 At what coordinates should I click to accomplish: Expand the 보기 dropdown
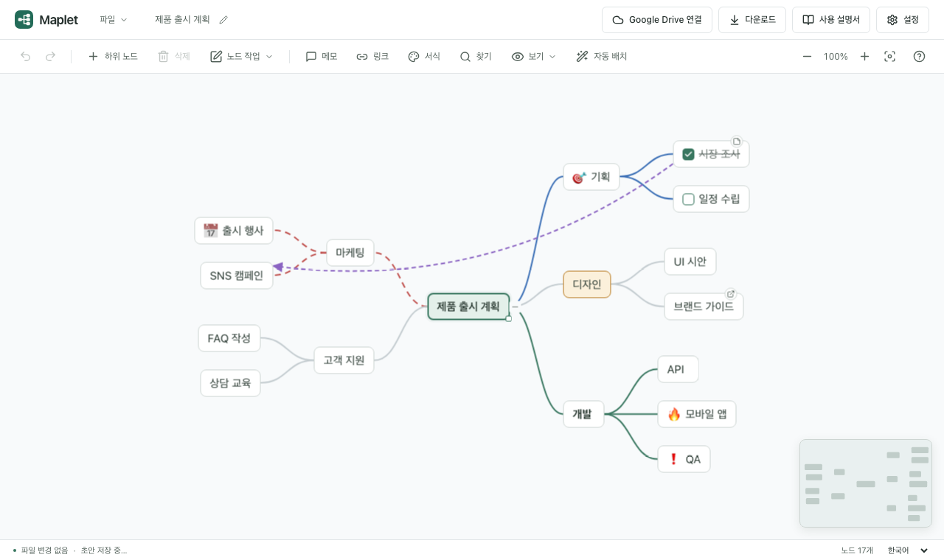pyautogui.click(x=534, y=57)
